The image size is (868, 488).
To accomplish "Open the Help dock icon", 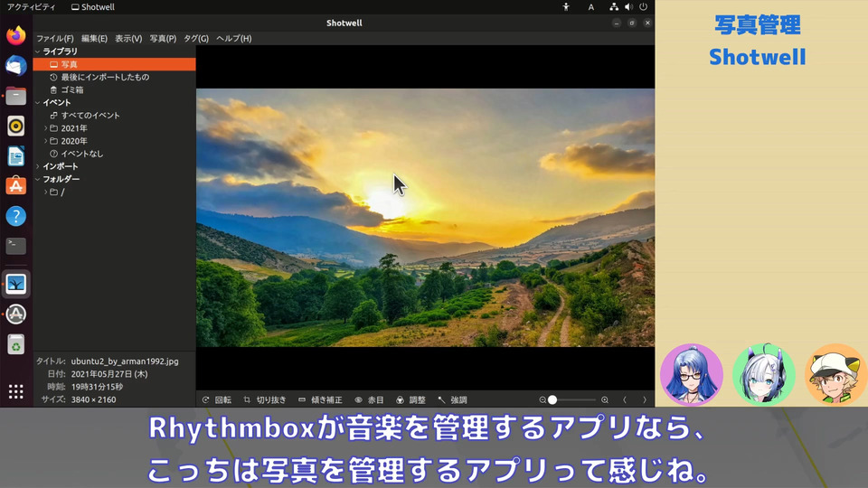I will pos(16,216).
